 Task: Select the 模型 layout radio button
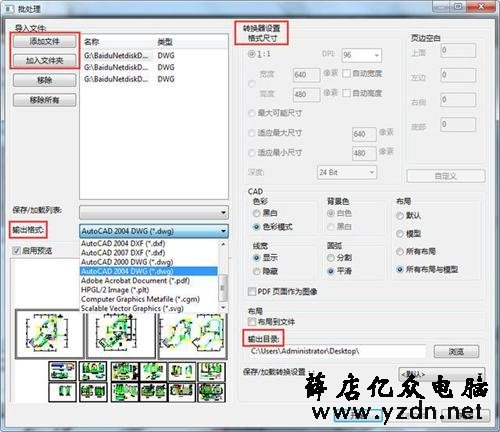pyautogui.click(x=400, y=234)
